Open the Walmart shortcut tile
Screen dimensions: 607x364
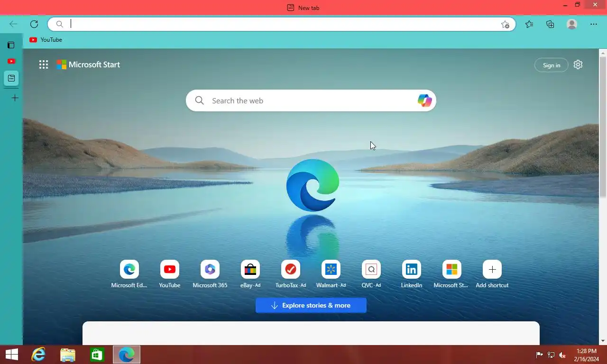point(331,274)
